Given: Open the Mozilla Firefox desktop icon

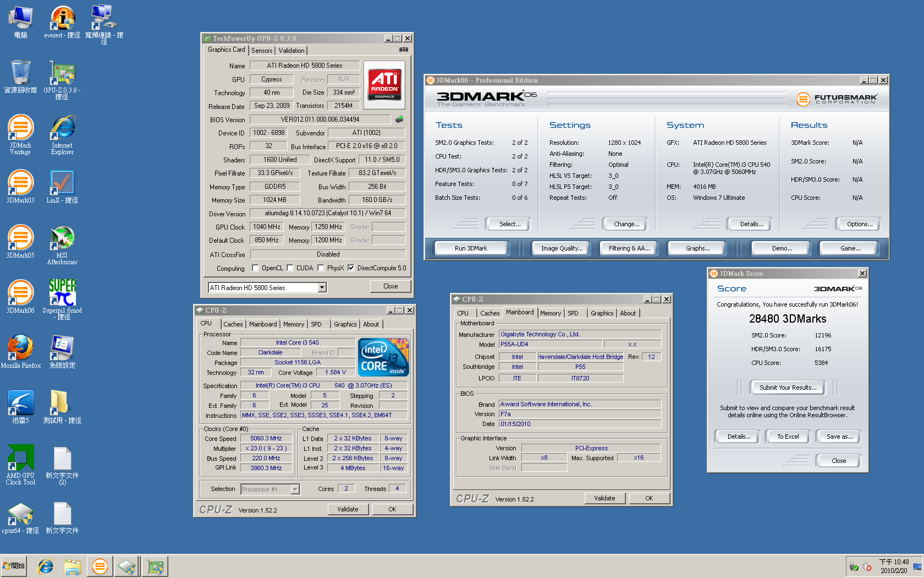Looking at the screenshot, I should (x=20, y=352).
